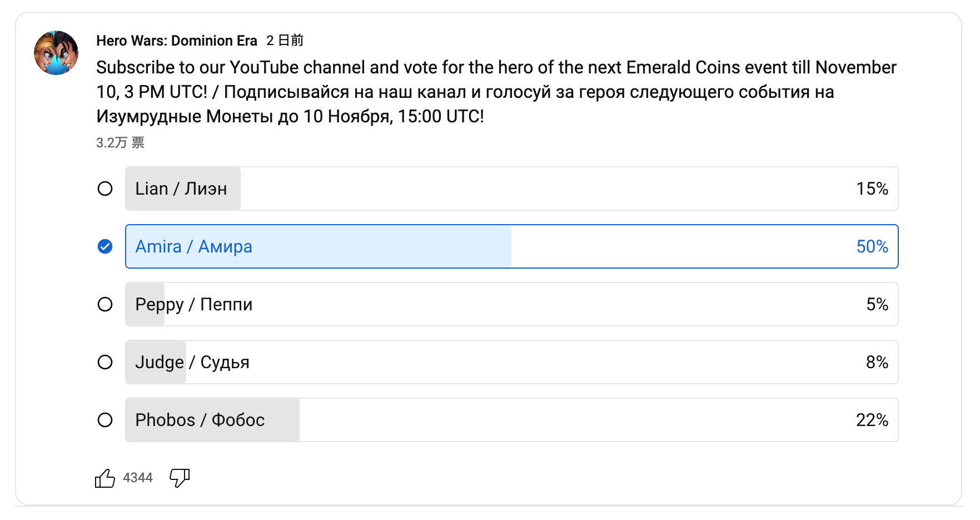980x520 pixels.
Task: Vote for the Lian / Лиэн option bar
Action: (x=512, y=189)
